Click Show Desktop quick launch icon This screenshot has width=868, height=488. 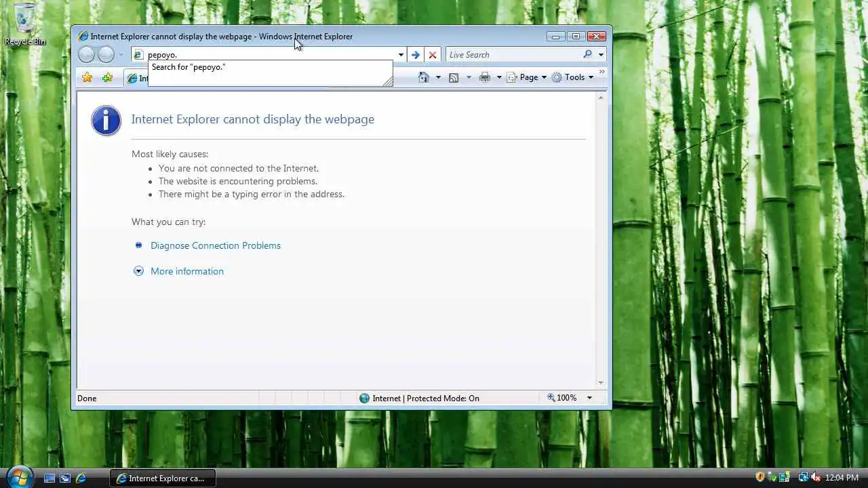pos(50,478)
